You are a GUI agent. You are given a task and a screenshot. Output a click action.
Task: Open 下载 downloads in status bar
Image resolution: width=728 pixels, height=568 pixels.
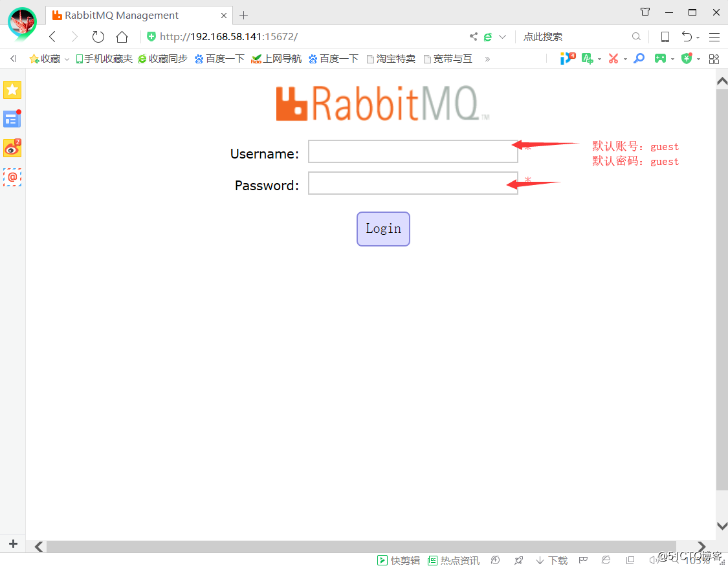tap(551, 560)
